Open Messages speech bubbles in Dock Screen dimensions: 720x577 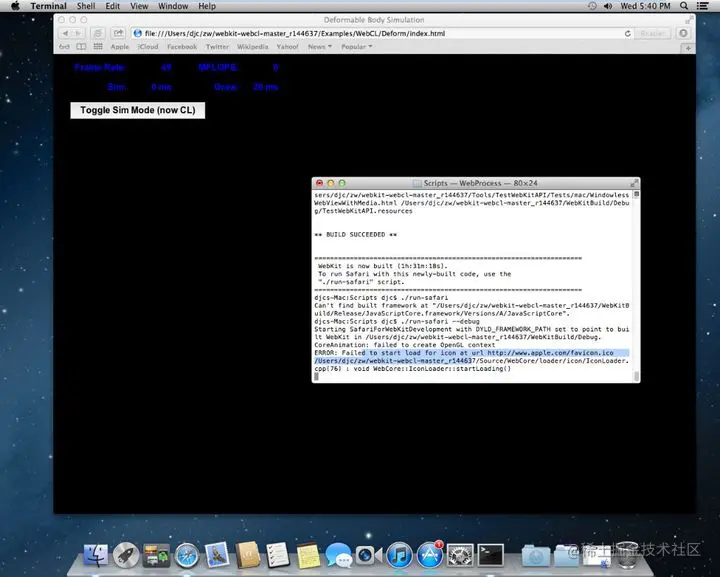click(x=338, y=555)
